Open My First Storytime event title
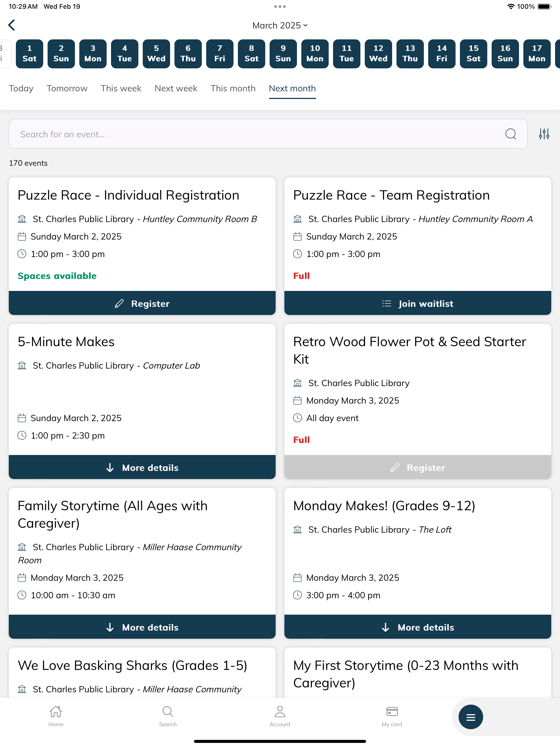560x747 pixels. 406,674
